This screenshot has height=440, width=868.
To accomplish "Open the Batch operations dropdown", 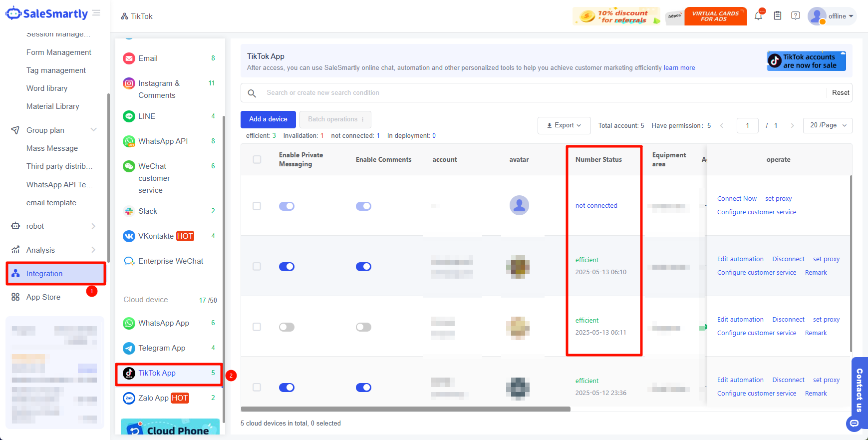I will (335, 119).
